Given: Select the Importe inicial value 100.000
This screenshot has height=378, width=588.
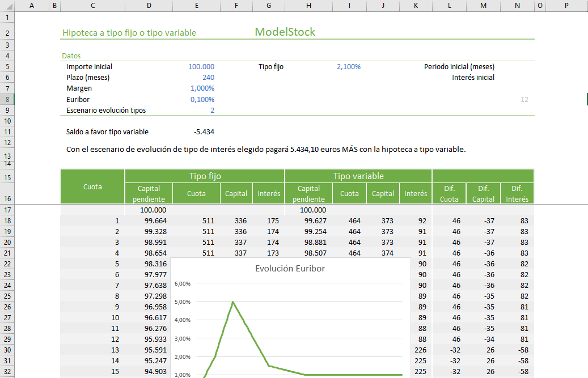Looking at the screenshot, I should coord(201,67).
